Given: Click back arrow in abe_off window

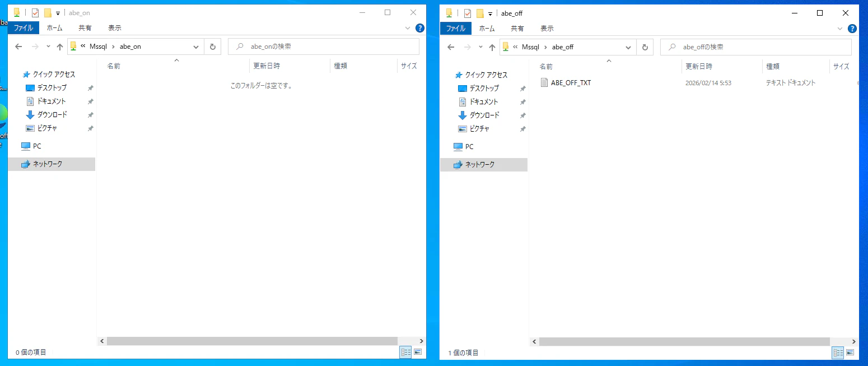Looking at the screenshot, I should point(451,47).
